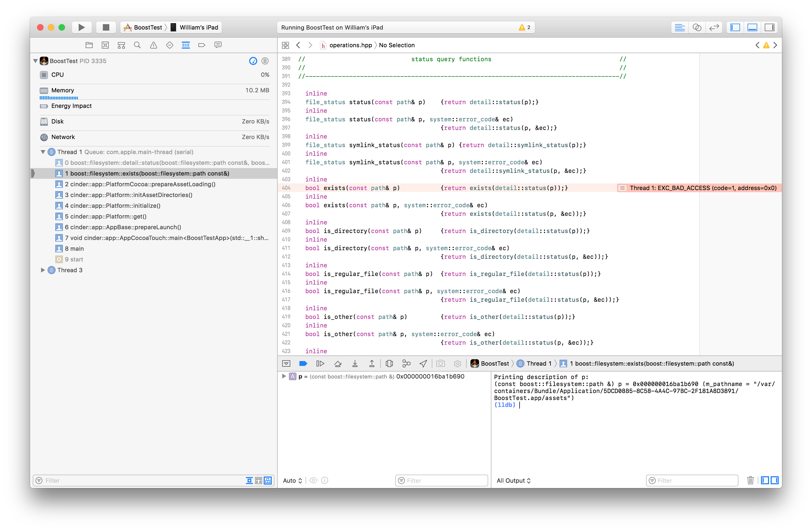
Task: Select the Issue navigator warning icon
Action: [153, 45]
